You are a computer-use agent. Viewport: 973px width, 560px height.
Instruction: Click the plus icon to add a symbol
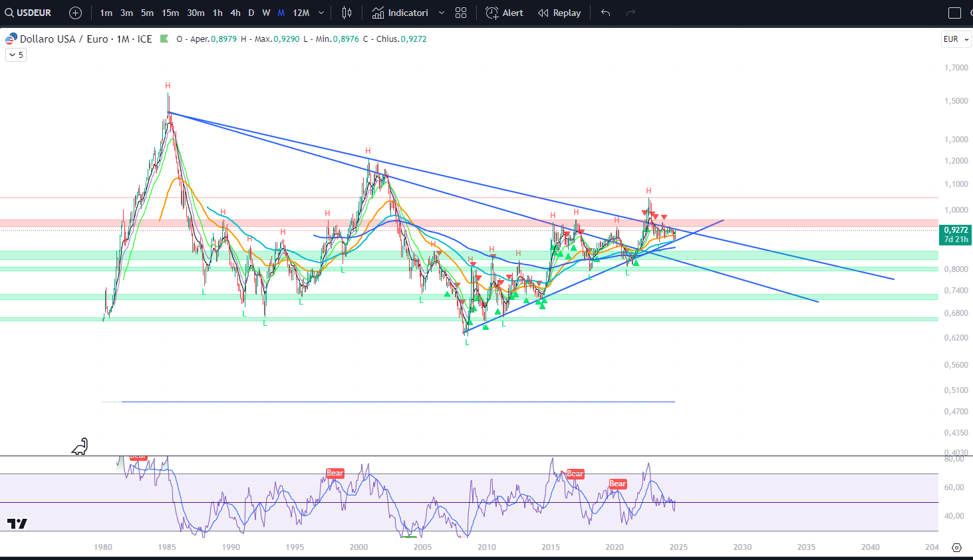(75, 13)
